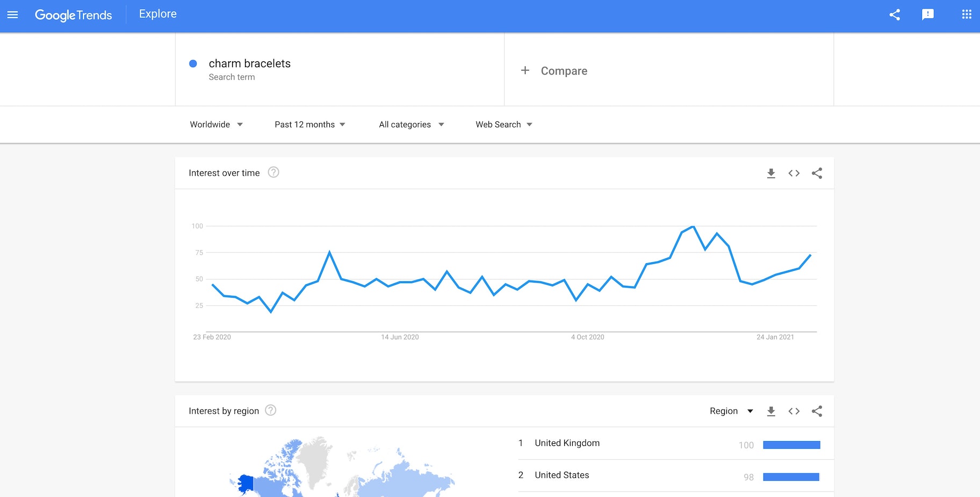Open the Web Search type dropdown
This screenshot has height=497, width=980.
[503, 125]
